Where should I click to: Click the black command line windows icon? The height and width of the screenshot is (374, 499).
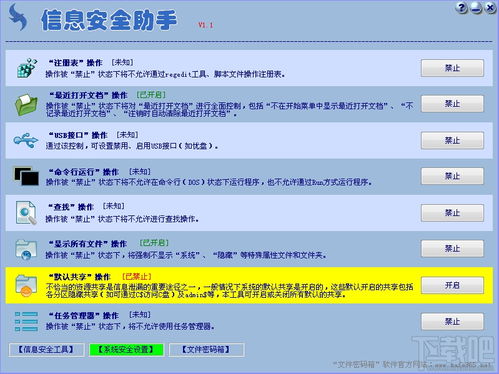pos(26,176)
